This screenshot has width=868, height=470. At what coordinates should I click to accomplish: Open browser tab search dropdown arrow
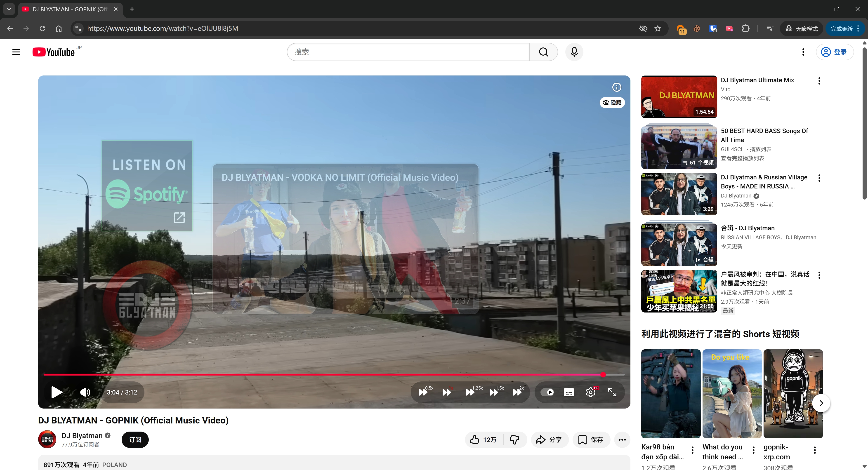pyautogui.click(x=9, y=9)
